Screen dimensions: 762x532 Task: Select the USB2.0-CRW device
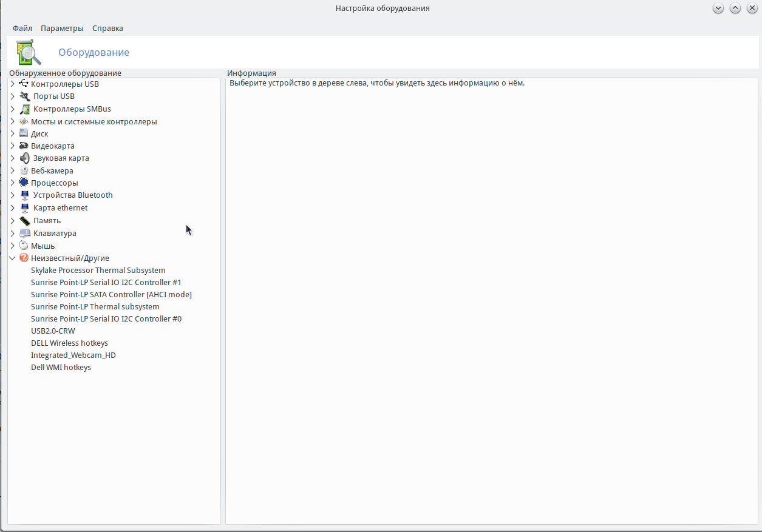point(53,331)
